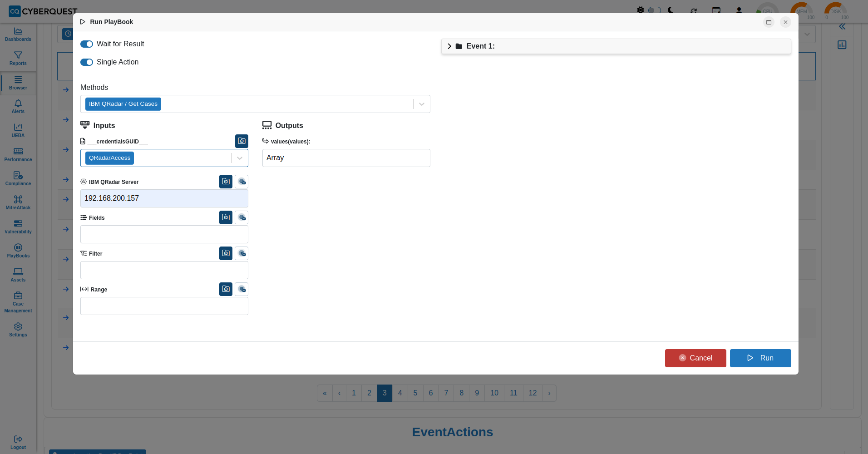Click the camera icon for Filter
Image resolution: width=868 pixels, height=454 pixels.
[226, 253]
